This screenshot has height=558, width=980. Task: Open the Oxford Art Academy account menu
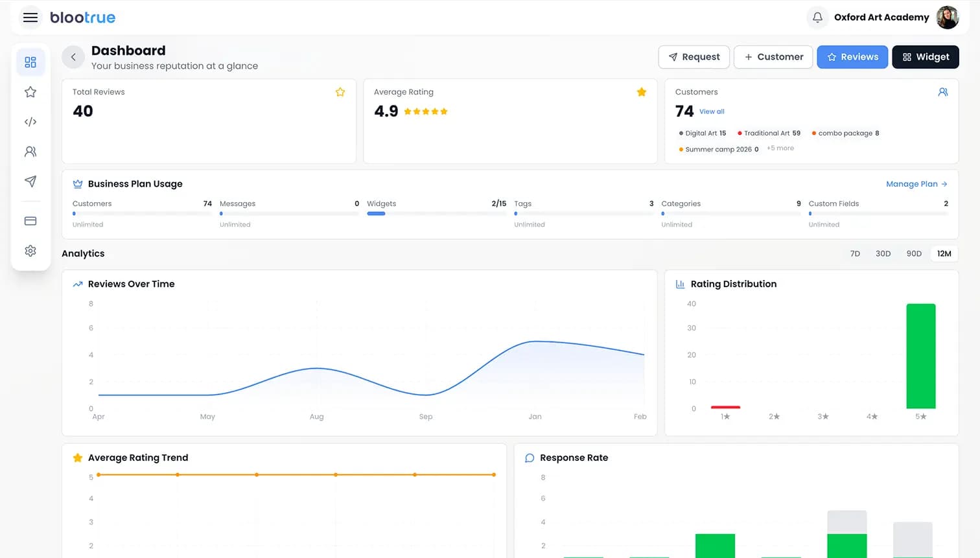[881, 17]
